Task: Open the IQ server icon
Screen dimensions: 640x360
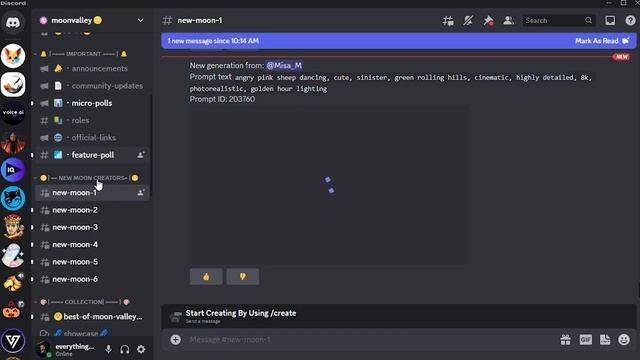Action: [x=13, y=169]
